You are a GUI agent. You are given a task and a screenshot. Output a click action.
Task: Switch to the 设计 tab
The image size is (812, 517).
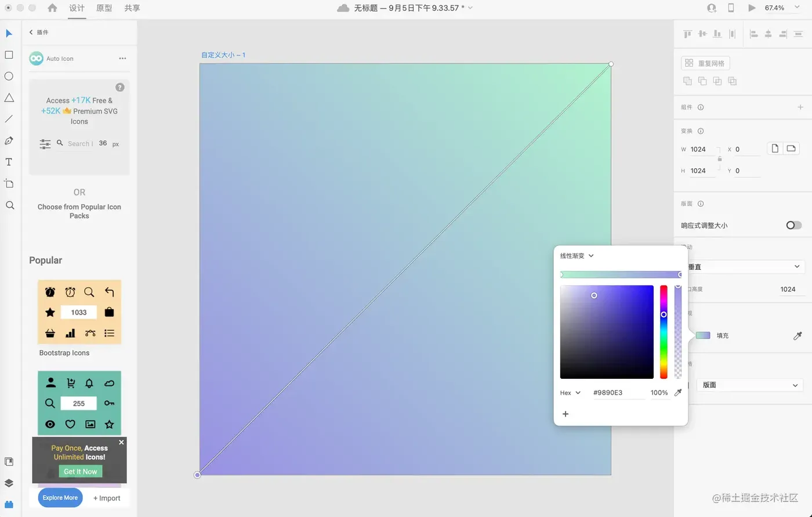(x=77, y=8)
